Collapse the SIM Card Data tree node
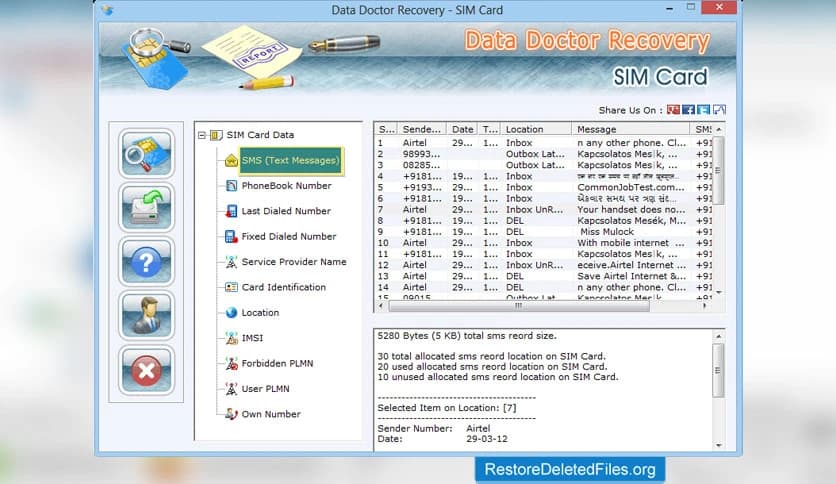Image resolution: width=836 pixels, height=484 pixels. (x=202, y=135)
